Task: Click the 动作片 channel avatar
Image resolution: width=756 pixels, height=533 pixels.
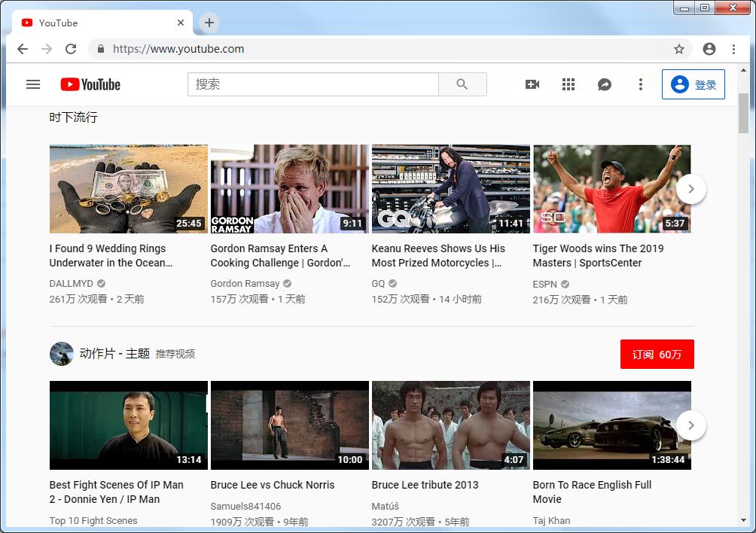Action: tap(61, 354)
